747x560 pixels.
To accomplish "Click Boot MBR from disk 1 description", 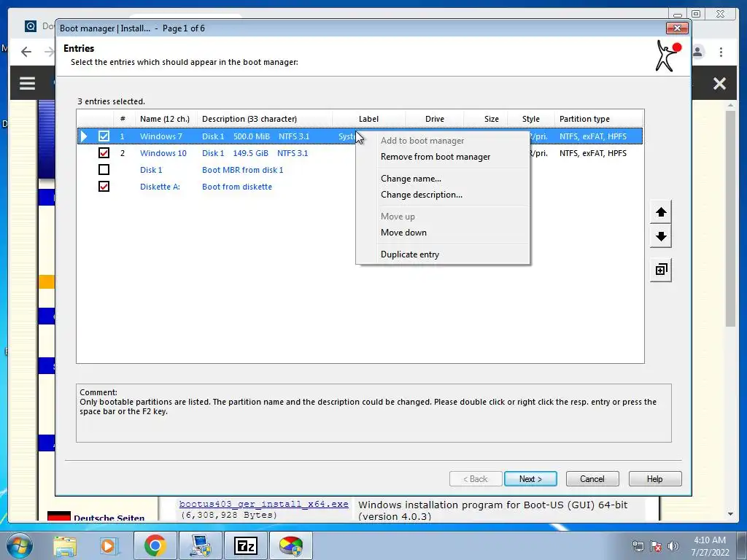I will pos(242,170).
